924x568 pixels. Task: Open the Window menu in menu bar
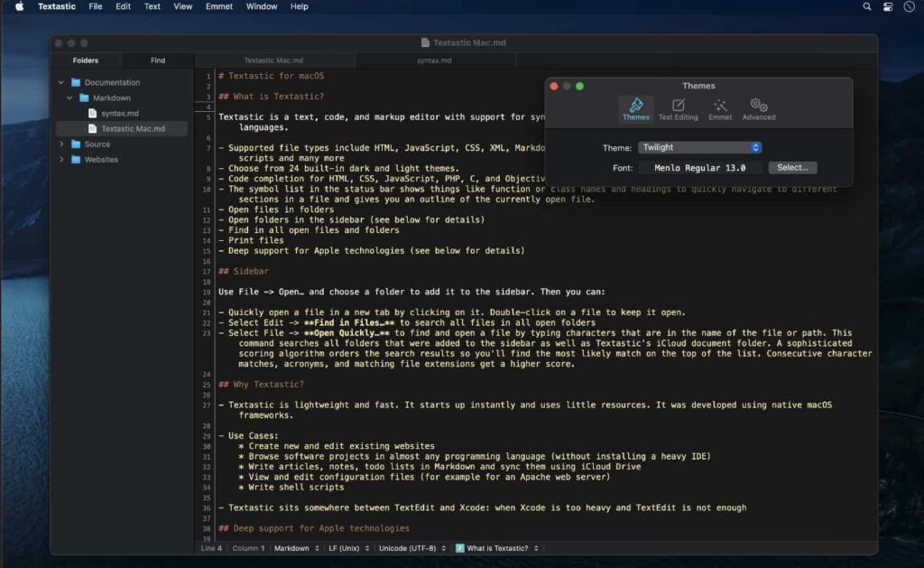[x=261, y=6]
